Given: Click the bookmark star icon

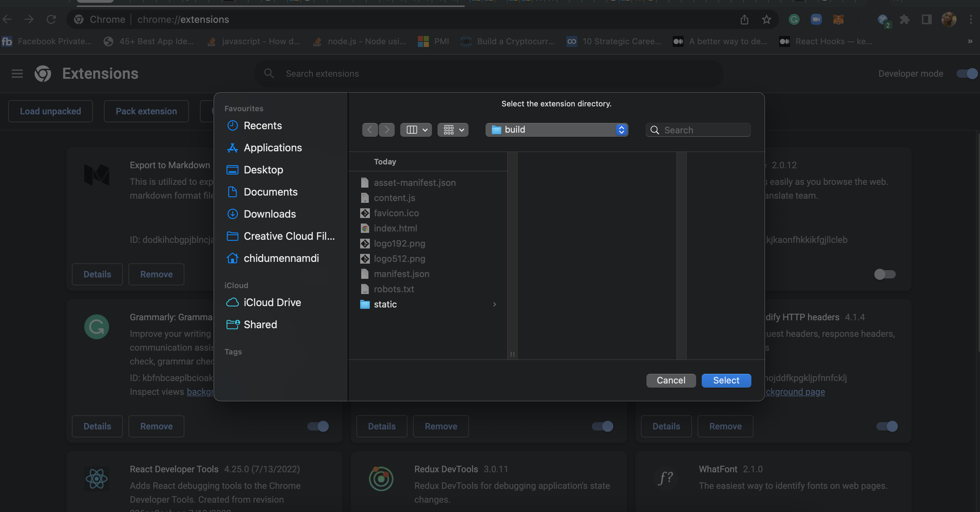Looking at the screenshot, I should point(766,19).
